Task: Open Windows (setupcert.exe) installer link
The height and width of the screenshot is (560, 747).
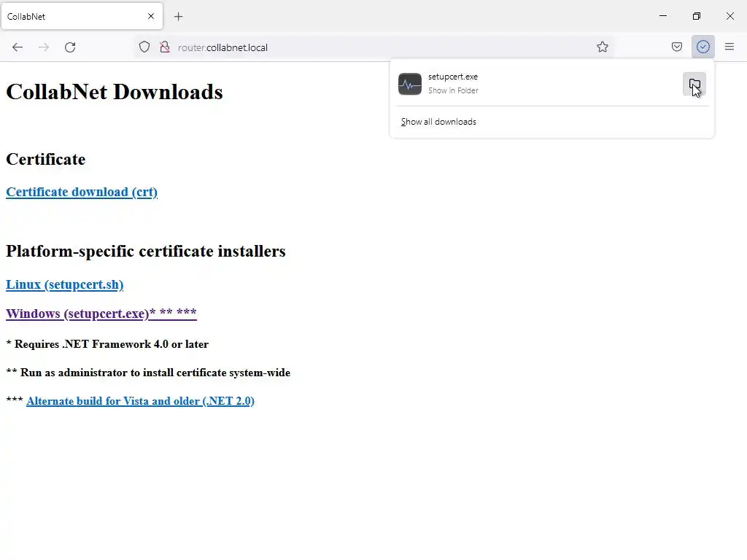Action: [x=101, y=314]
